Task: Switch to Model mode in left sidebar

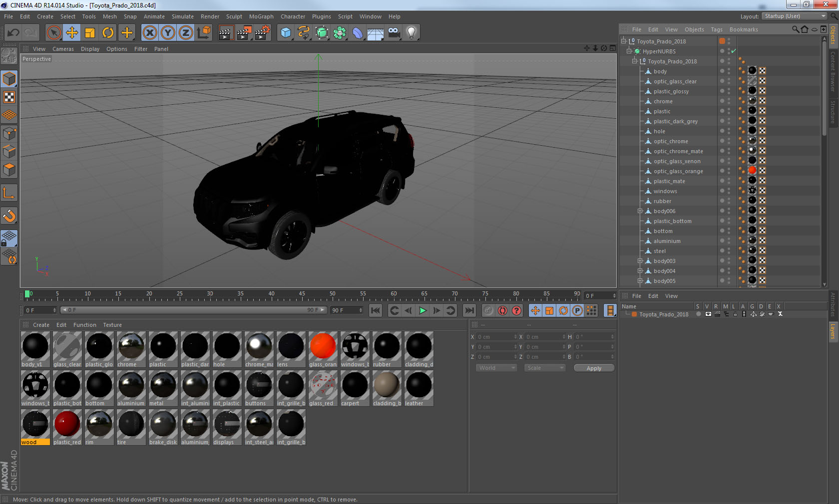Action: coord(9,79)
